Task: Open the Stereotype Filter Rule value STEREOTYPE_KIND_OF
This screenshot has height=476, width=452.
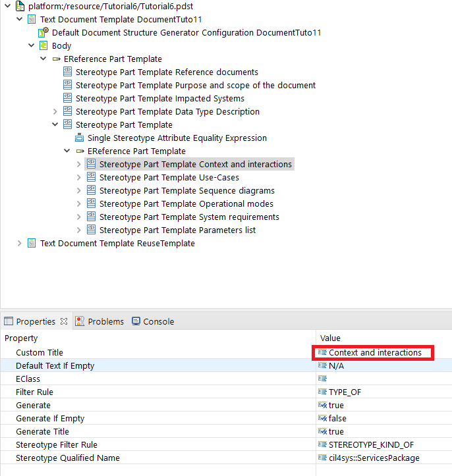Action: (371, 445)
